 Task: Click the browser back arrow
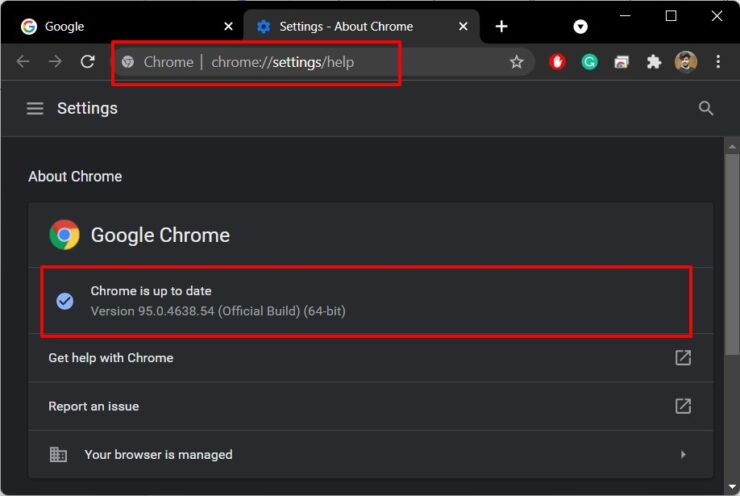(x=23, y=61)
